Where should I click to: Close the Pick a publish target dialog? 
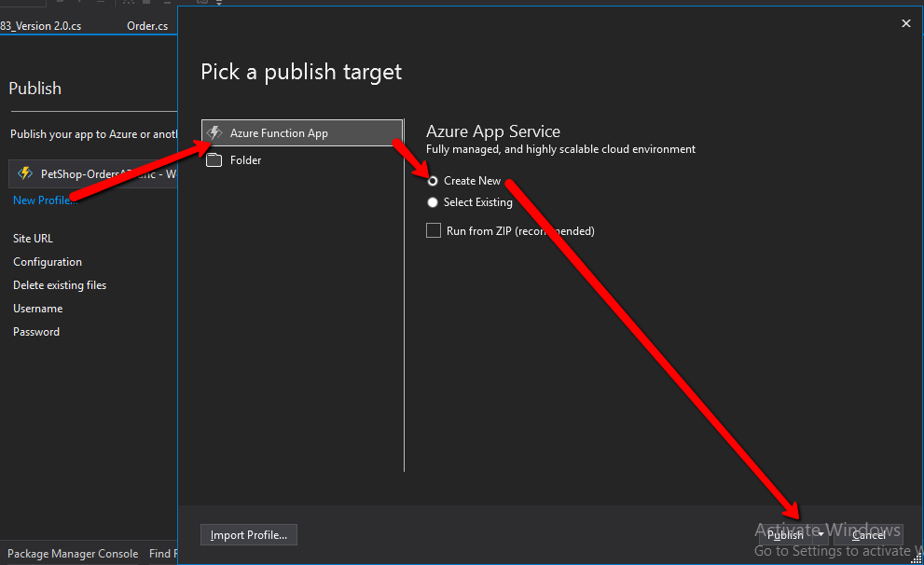pos(906,23)
